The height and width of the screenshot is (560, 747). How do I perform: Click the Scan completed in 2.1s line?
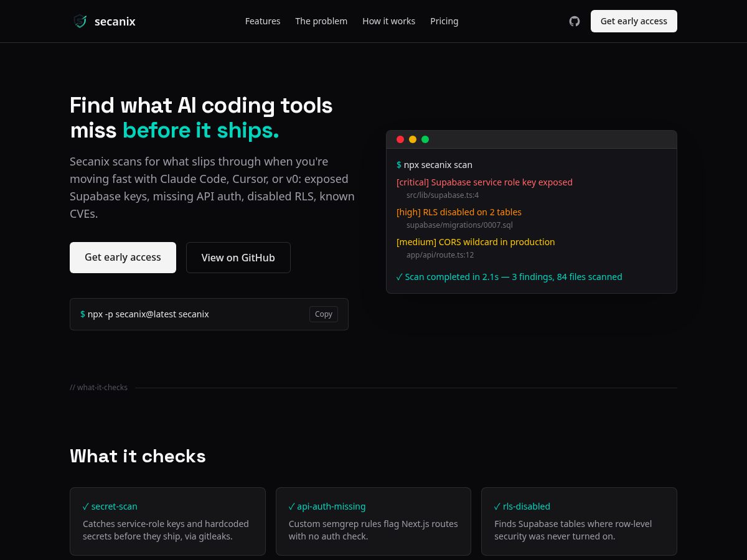(509, 277)
